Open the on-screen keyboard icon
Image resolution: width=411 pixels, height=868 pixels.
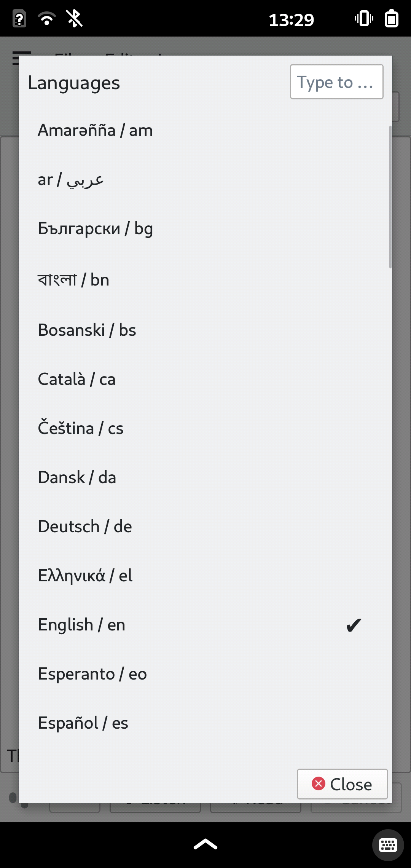388,845
